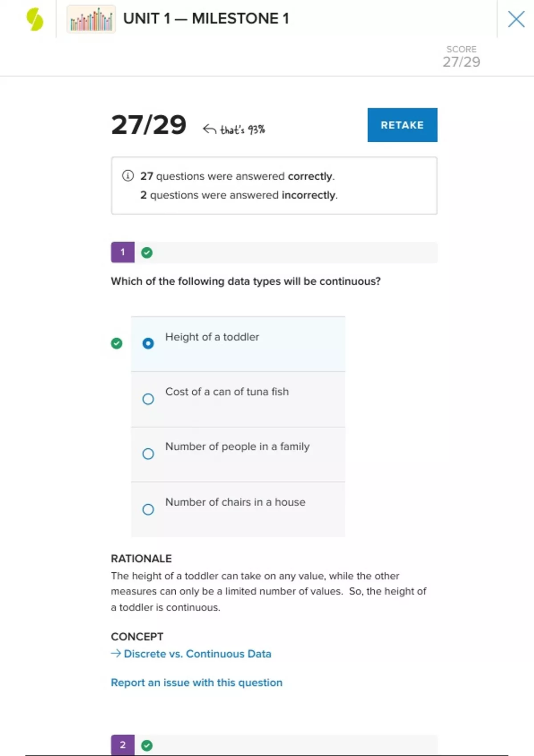Click green checkmark next to question 2 badge
The height and width of the screenshot is (756, 534).
(147, 745)
